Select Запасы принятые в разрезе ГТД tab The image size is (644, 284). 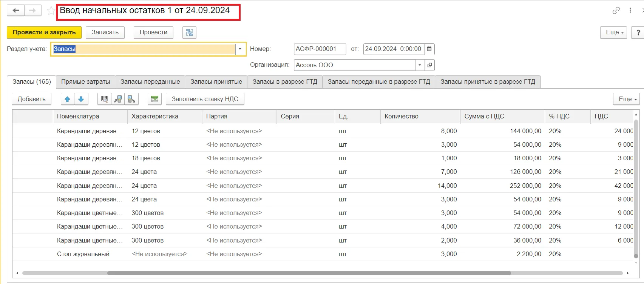tap(488, 82)
